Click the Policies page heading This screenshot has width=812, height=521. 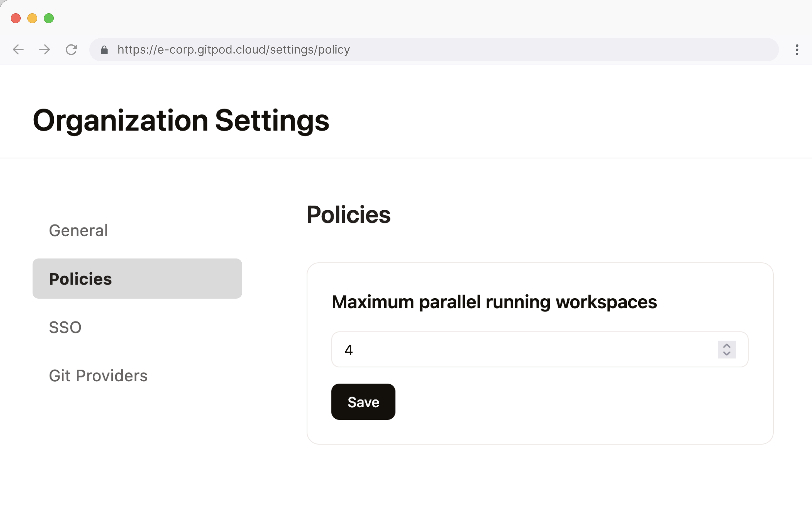pyautogui.click(x=349, y=214)
